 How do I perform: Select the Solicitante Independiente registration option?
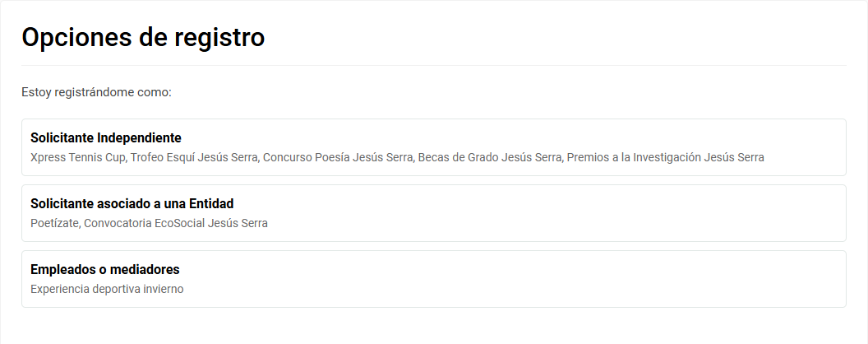pyautogui.click(x=433, y=147)
